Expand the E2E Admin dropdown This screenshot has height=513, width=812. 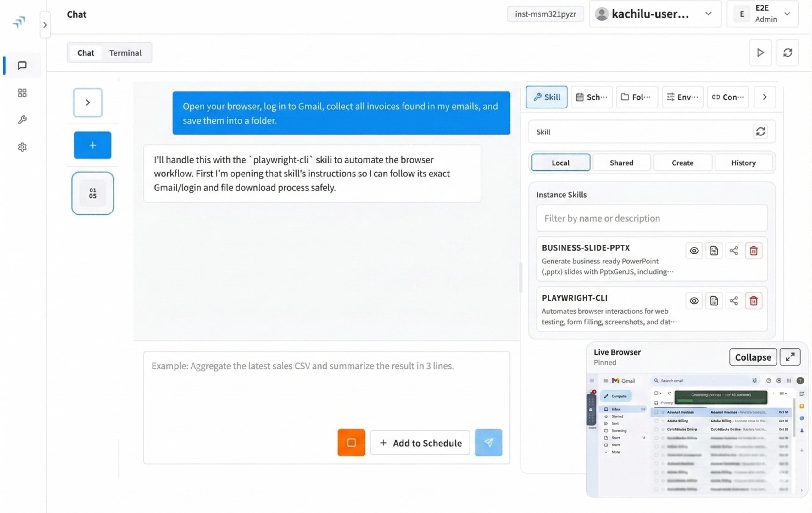787,14
